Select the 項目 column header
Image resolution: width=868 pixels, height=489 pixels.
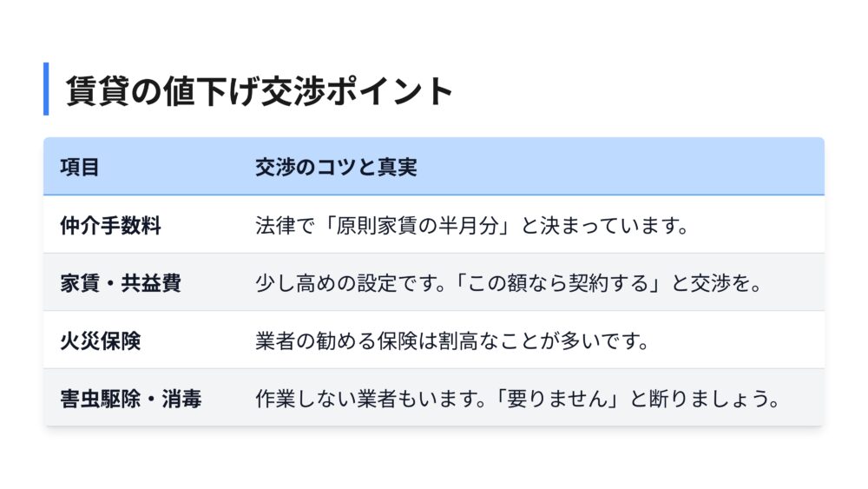pyautogui.click(x=80, y=167)
